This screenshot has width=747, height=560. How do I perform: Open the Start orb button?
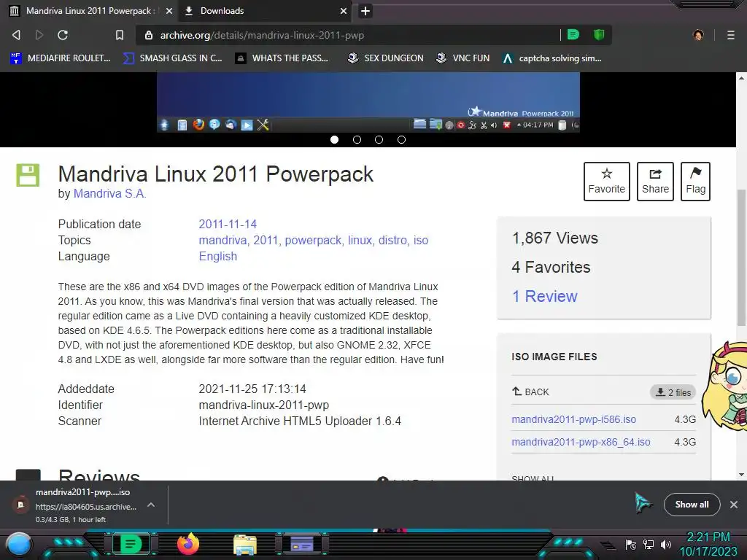click(19, 545)
